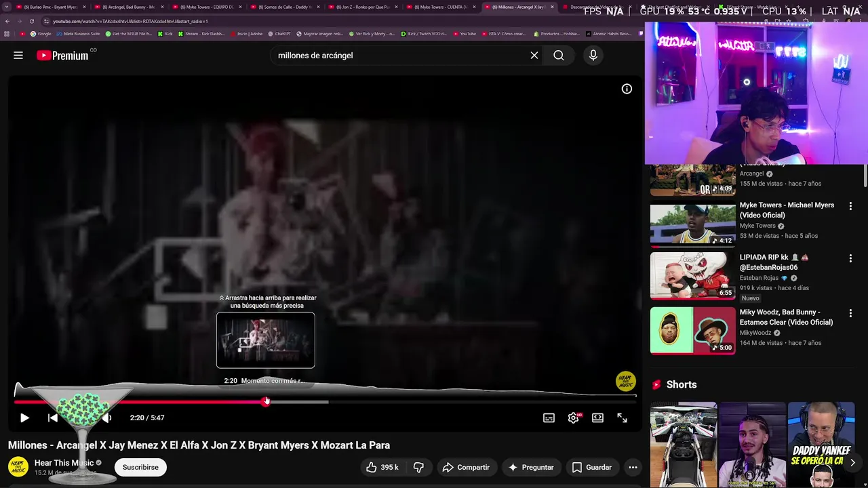
Task: Open LIPIADA RIP kk video title
Action: tap(774, 262)
